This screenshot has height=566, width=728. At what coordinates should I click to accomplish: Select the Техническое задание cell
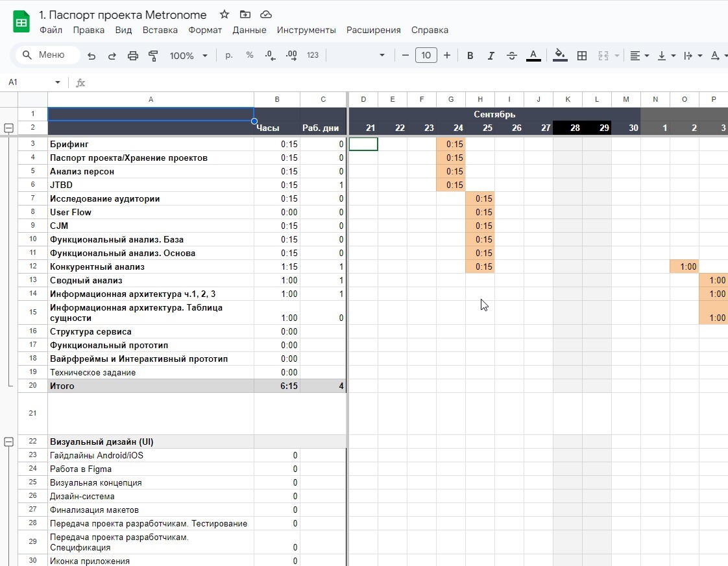tap(151, 373)
